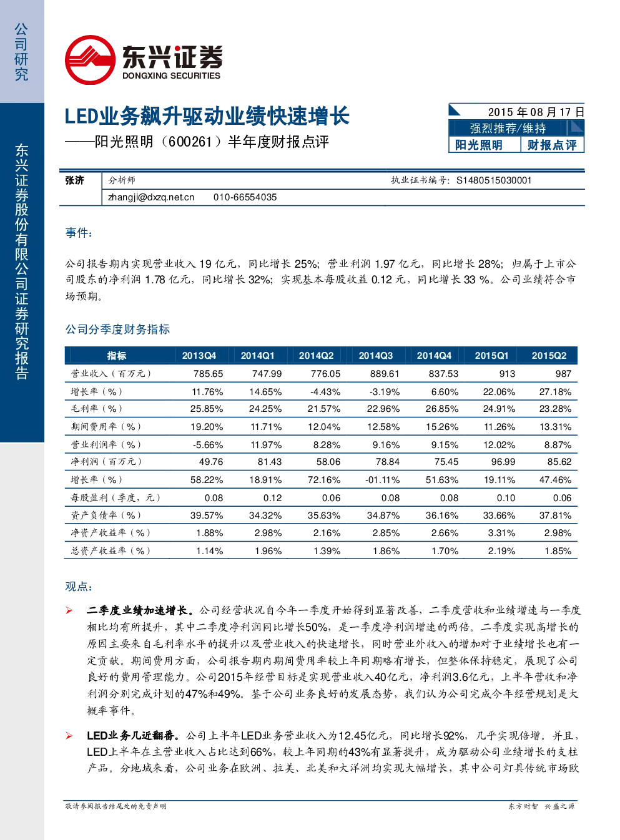
Task: Click the 营业收入（百万元） row label
Action: [111, 374]
